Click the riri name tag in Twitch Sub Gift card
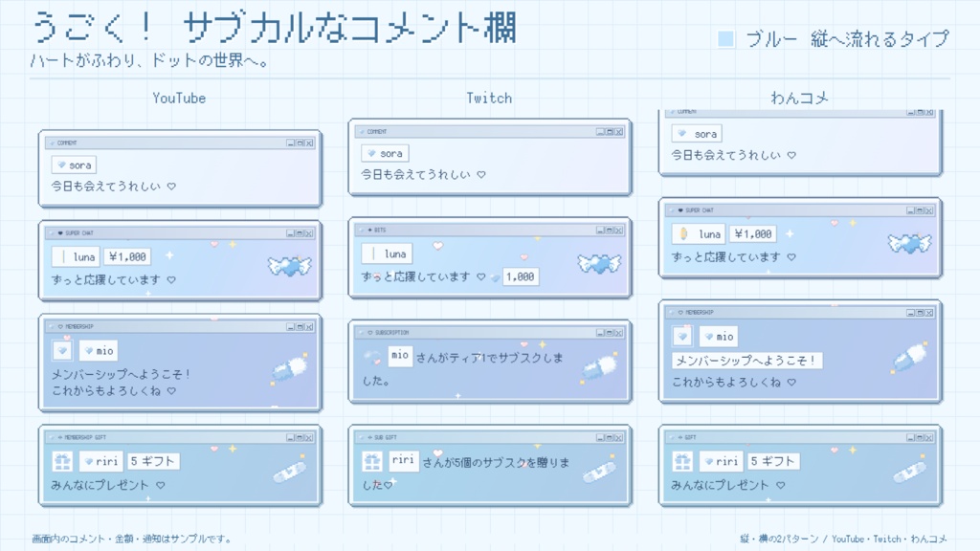Viewport: 980px width, 551px height. click(403, 460)
